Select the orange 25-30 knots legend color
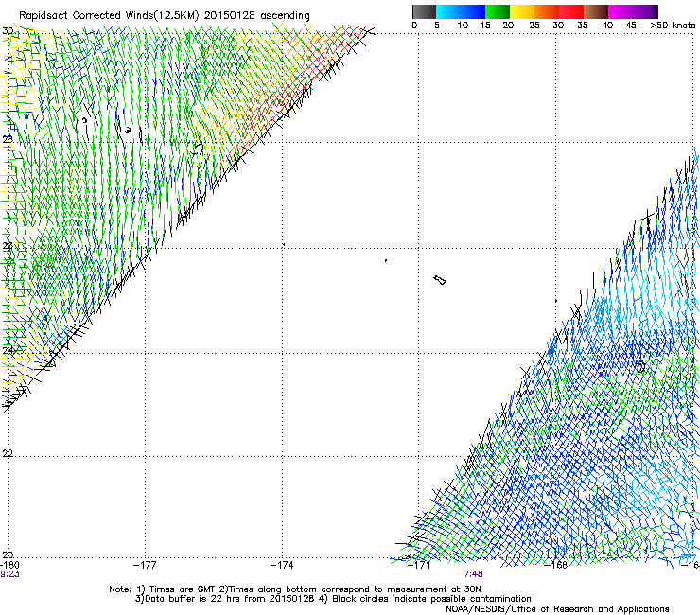 click(547, 11)
